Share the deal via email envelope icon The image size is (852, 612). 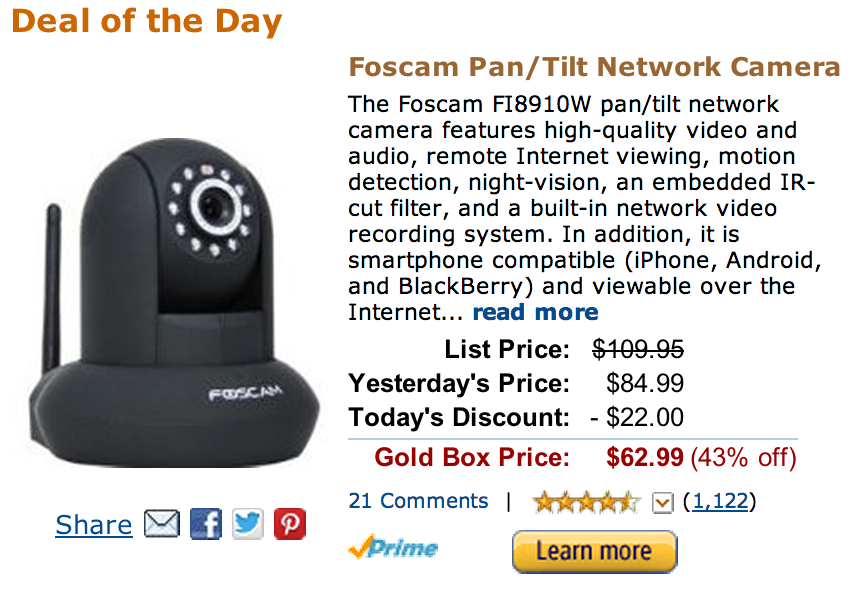click(161, 524)
